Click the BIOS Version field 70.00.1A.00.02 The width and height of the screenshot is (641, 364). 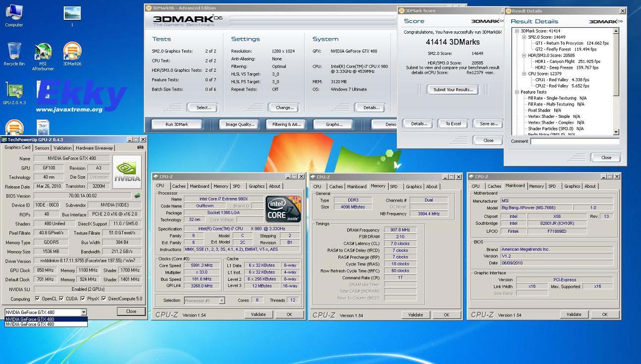(x=82, y=196)
